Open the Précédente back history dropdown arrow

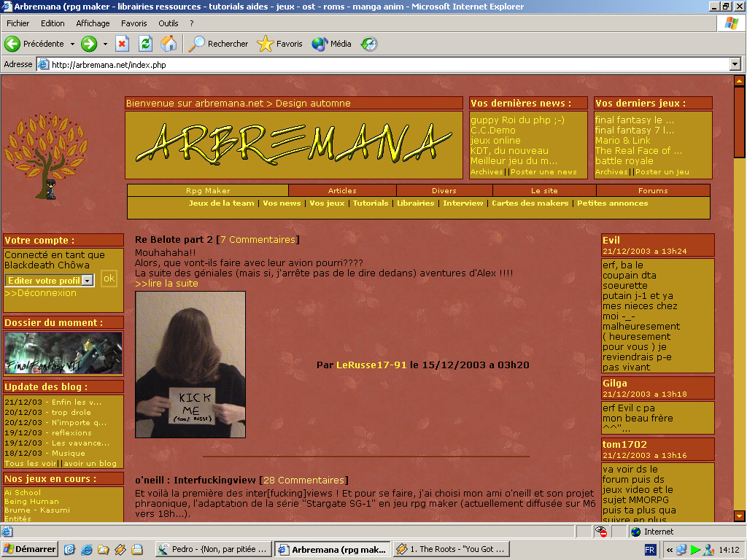click(72, 44)
